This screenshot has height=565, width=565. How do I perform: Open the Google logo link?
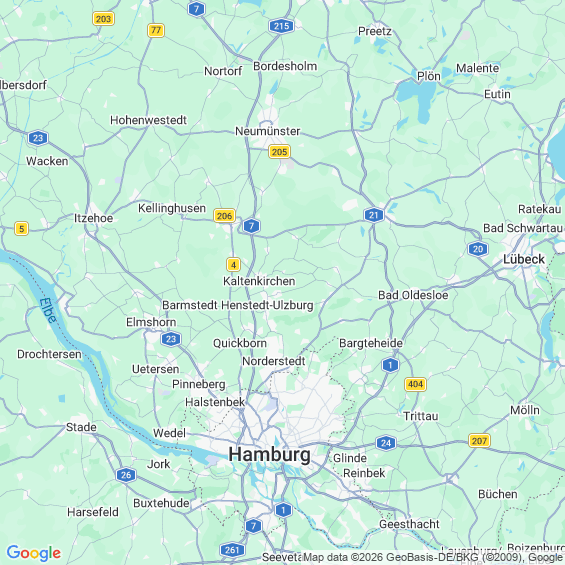pyautogui.click(x=34, y=553)
